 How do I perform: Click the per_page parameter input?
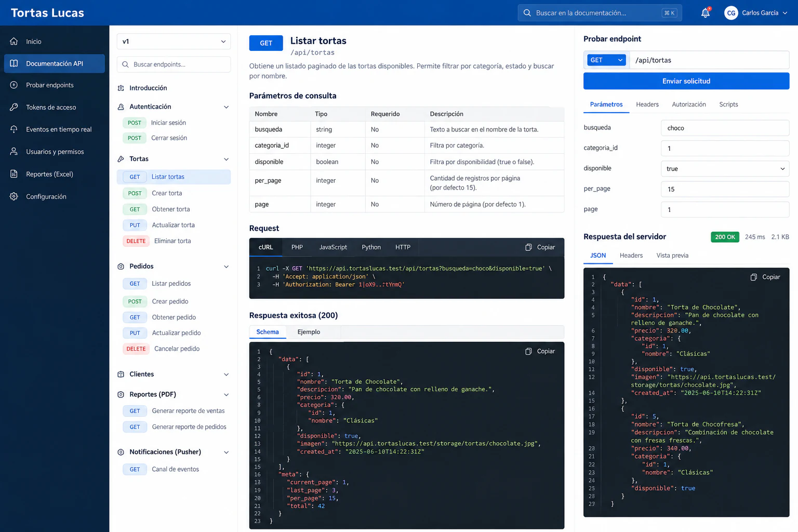725,189
